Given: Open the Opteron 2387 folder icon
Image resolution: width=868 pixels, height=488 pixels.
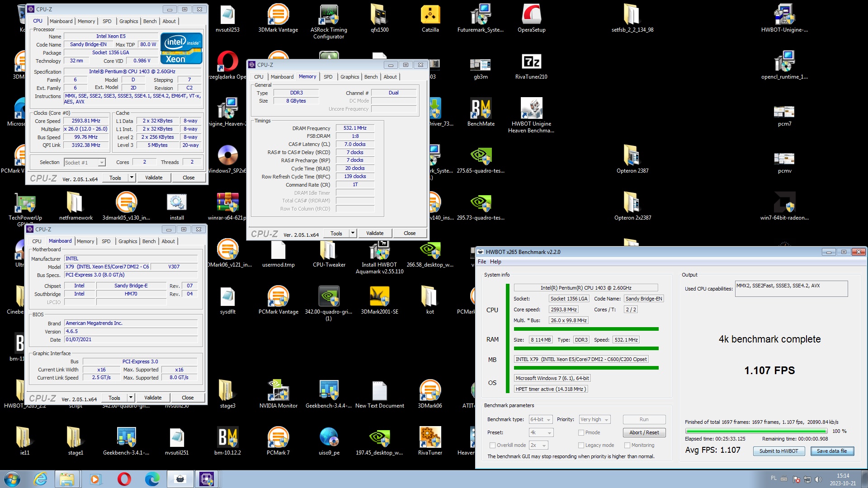Looking at the screenshot, I should point(632,159).
